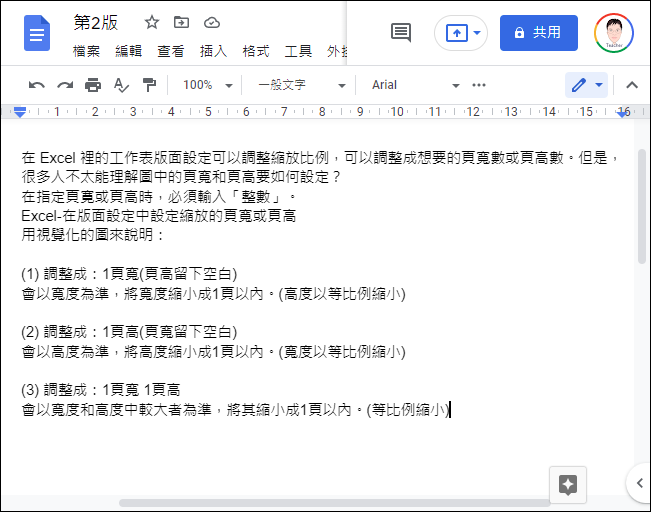Click the line 用視覺化的圖來說明：
The height and width of the screenshot is (512, 651).
click(x=93, y=235)
